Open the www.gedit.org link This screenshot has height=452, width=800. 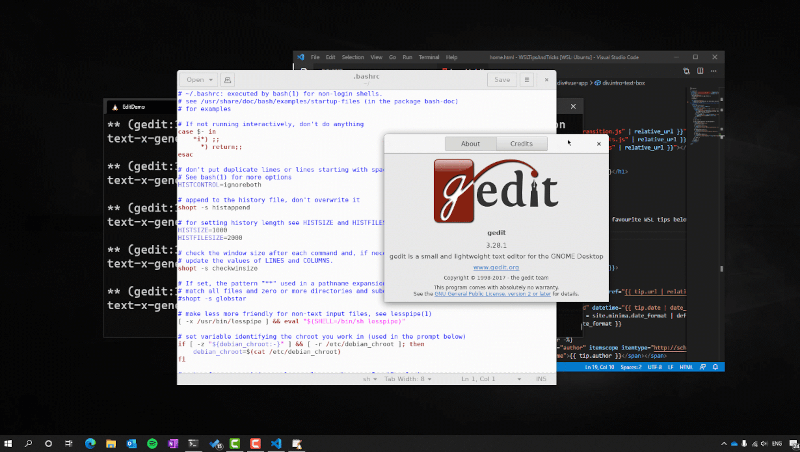[494, 267]
